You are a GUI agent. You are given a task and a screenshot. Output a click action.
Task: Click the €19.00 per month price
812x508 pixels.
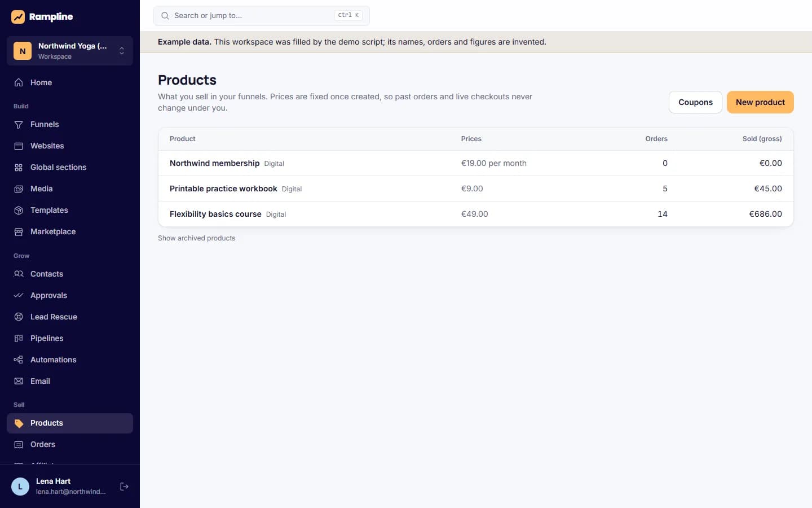[494, 163]
